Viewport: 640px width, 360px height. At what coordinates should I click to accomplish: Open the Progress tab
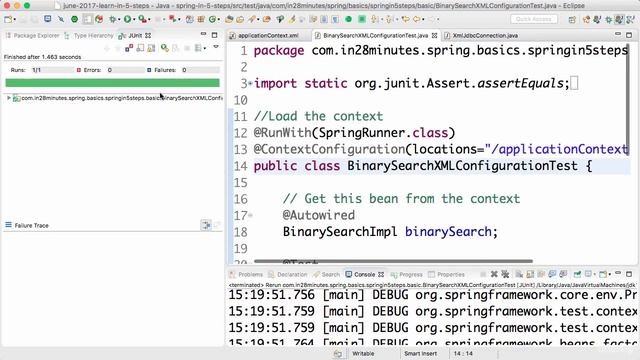[x=407, y=275]
